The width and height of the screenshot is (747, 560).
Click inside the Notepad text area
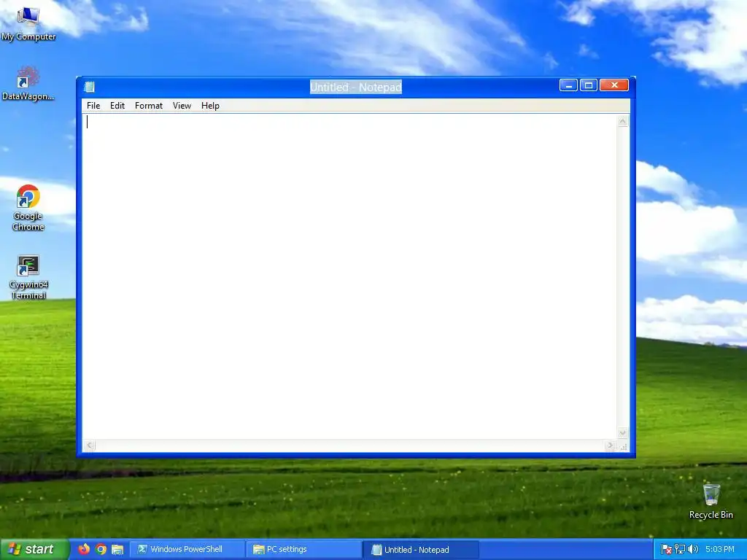349,276
